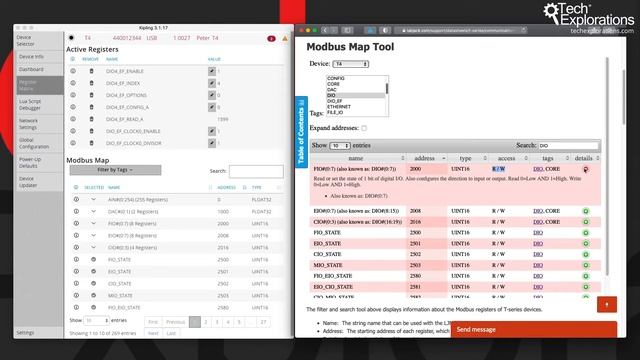The image size is (640, 360).
Task: Click browser back arrow button
Action: (325, 30)
